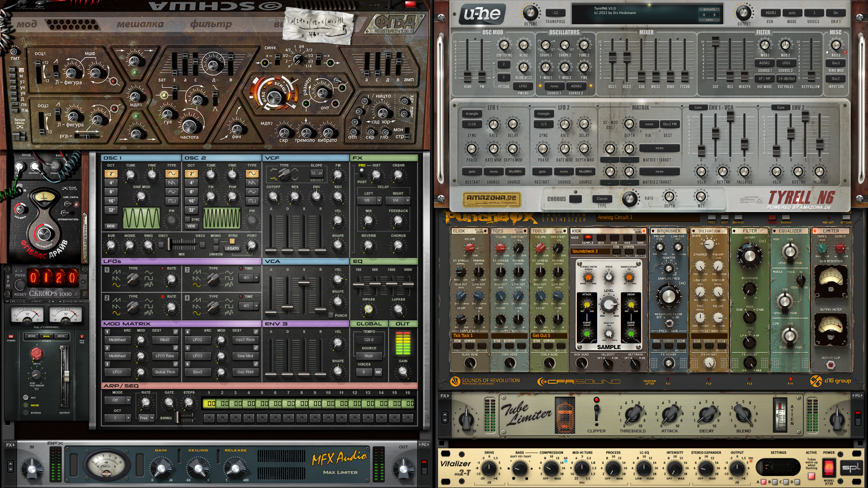The height and width of the screenshot is (488, 868).
Task: Click Mod Matrix slot 4 bypass icon
Action: 256,332
